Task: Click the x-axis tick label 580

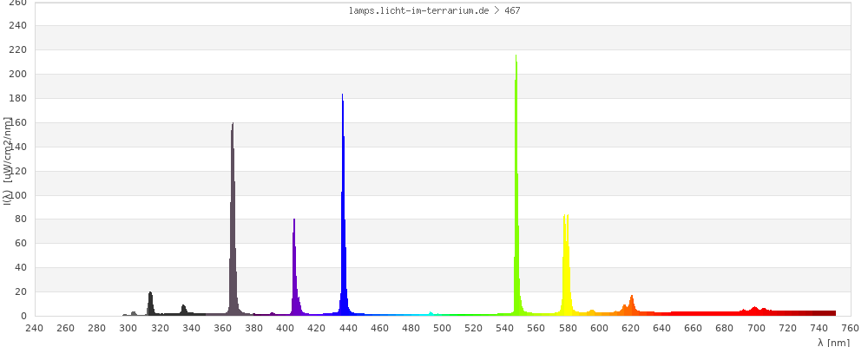Action: (569, 328)
